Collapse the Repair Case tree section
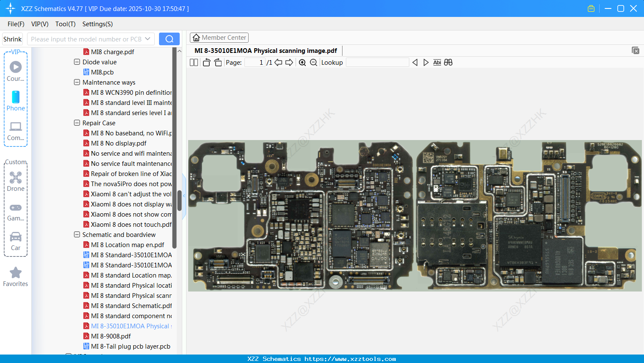This screenshot has height=363, width=644. pos(77,123)
